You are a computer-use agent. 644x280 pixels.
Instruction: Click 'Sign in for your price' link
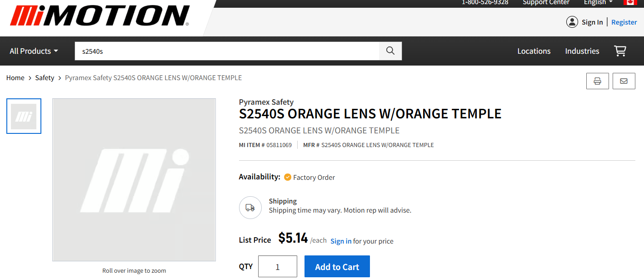click(340, 241)
